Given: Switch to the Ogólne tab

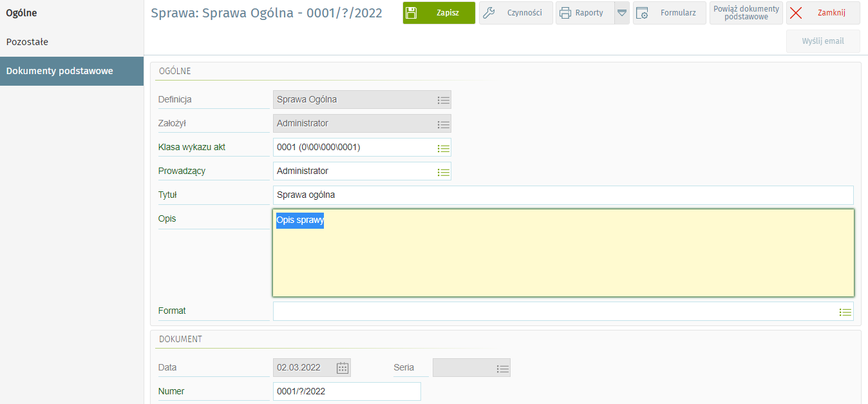Looking at the screenshot, I should pos(21,13).
